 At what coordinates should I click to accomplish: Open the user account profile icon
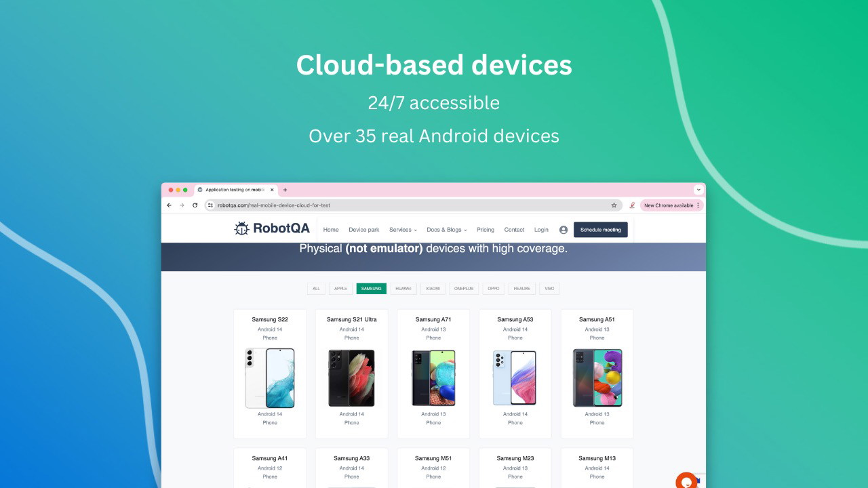564,230
